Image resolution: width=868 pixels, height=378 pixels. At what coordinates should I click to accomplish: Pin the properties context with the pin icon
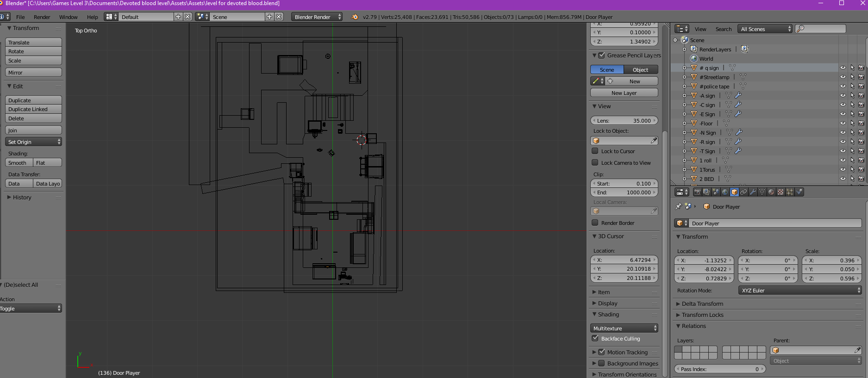[x=679, y=206]
